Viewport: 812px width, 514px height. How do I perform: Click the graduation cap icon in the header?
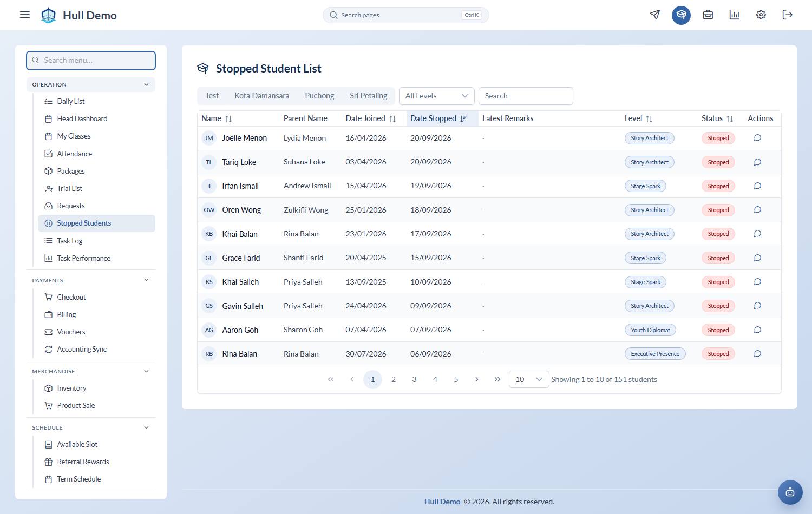[x=681, y=15]
